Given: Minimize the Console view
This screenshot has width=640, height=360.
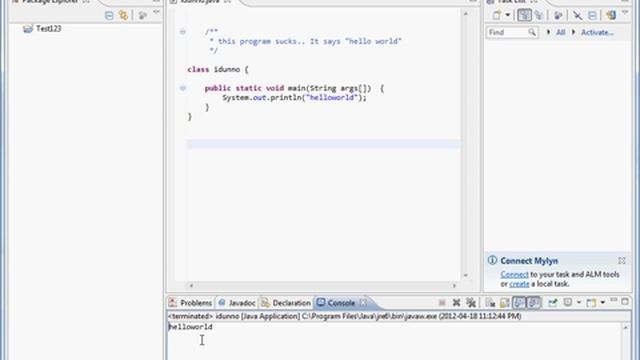Looking at the screenshot, I should coord(613,301).
